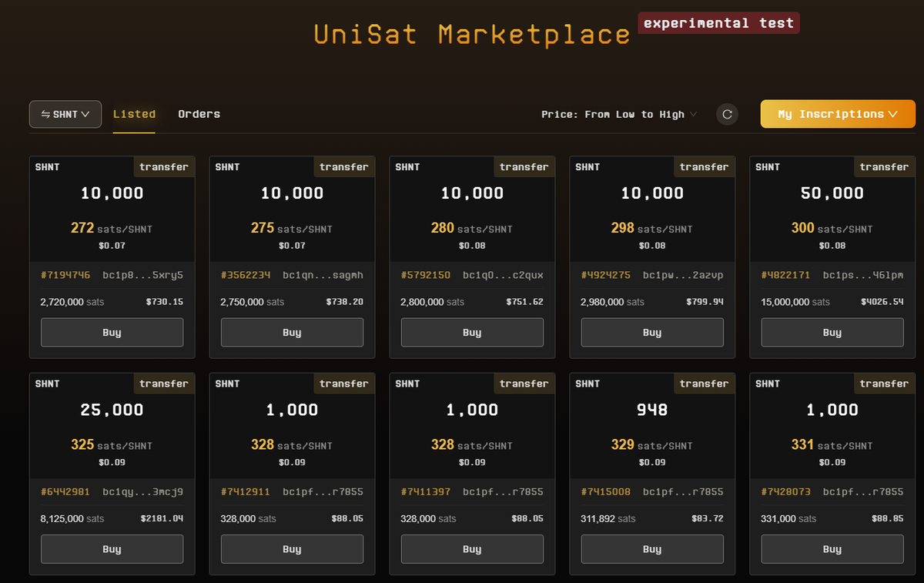Click seller address bc1qn...sagmh
The width and height of the screenshot is (924, 583).
(323, 275)
